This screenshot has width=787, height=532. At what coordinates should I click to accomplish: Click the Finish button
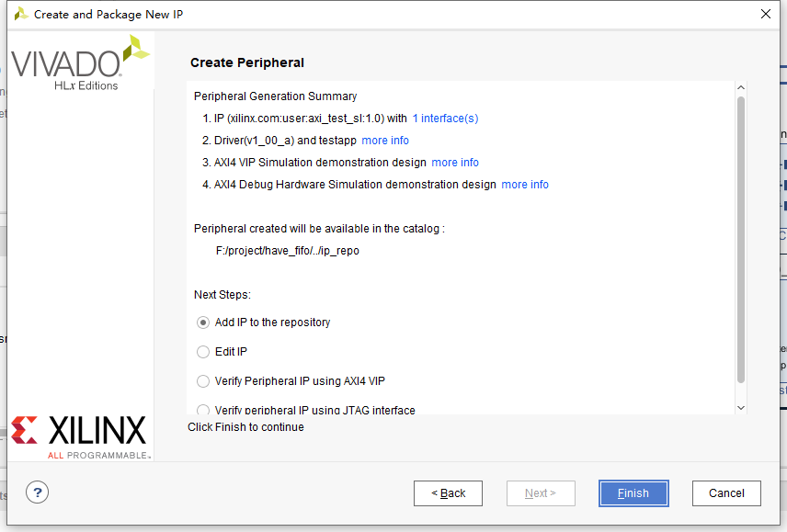pos(633,493)
